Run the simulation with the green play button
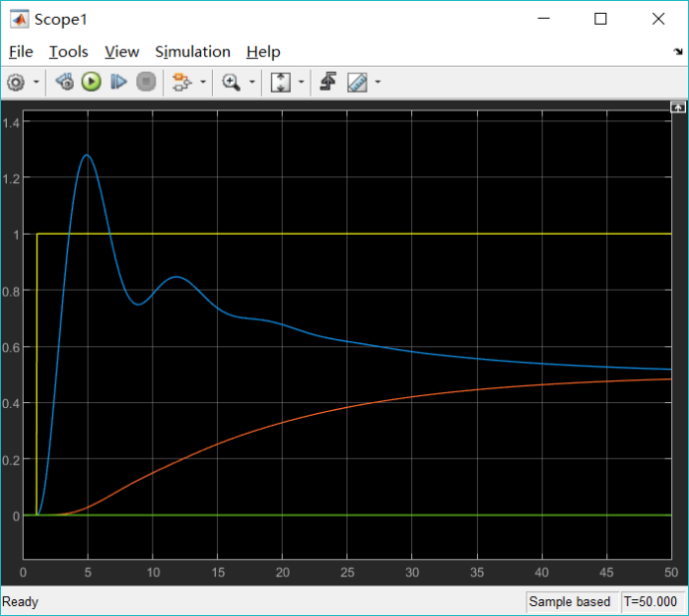Viewport: 689px width, 616px height. coord(92,82)
